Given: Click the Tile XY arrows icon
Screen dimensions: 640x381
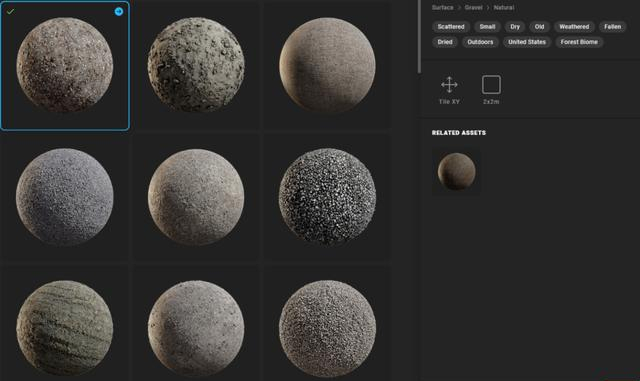Looking at the screenshot, I should (x=449, y=85).
